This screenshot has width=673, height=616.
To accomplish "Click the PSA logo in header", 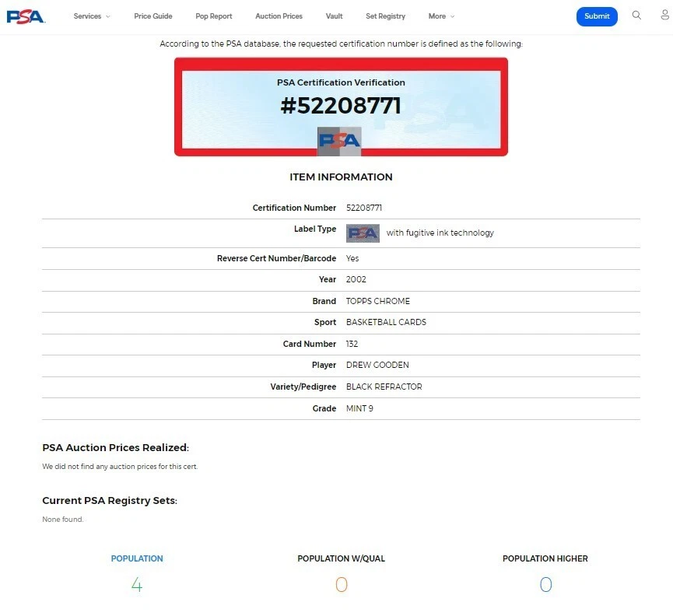I will point(26,16).
